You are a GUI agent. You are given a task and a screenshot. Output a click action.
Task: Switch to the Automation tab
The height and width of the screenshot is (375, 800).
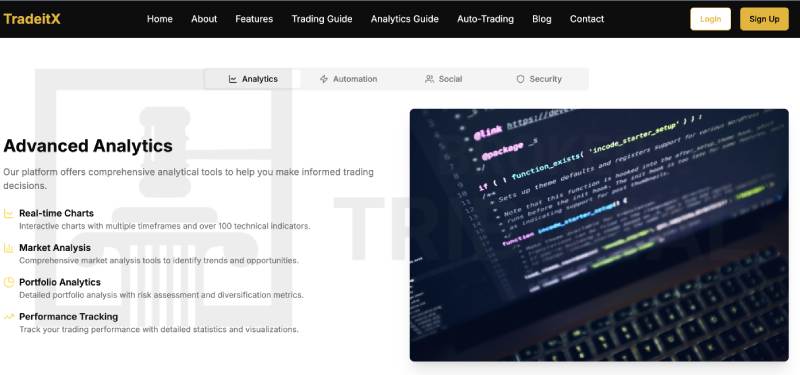click(348, 79)
